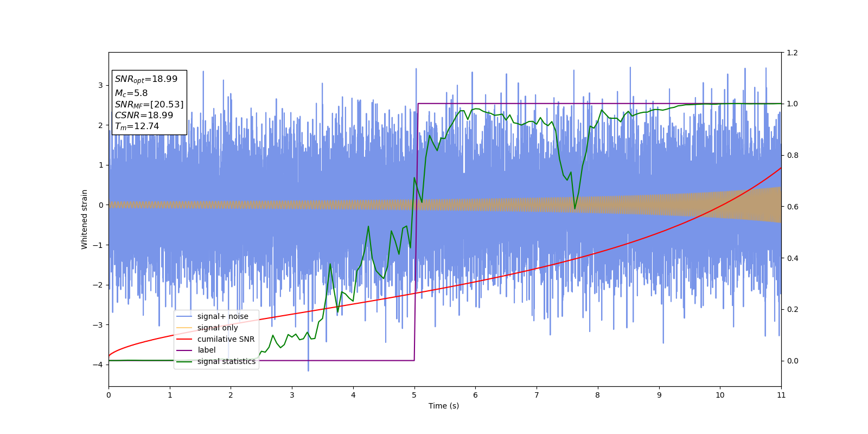
Task: Click the left y-axis tick label 0
Action: (x=100, y=205)
